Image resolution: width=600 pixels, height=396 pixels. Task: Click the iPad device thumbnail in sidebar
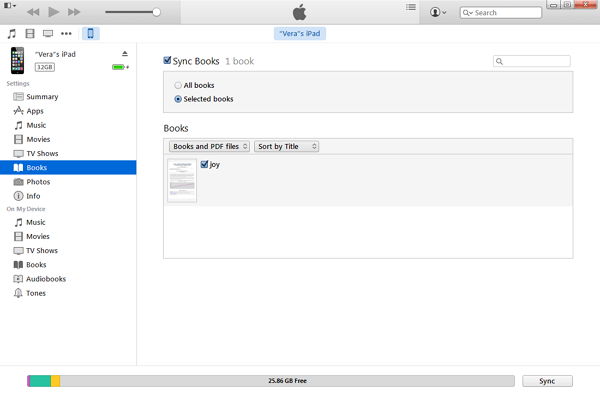(x=18, y=60)
